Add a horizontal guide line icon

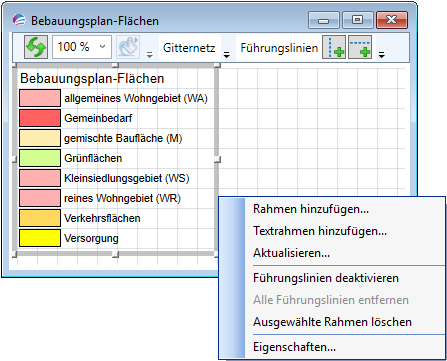(360, 47)
